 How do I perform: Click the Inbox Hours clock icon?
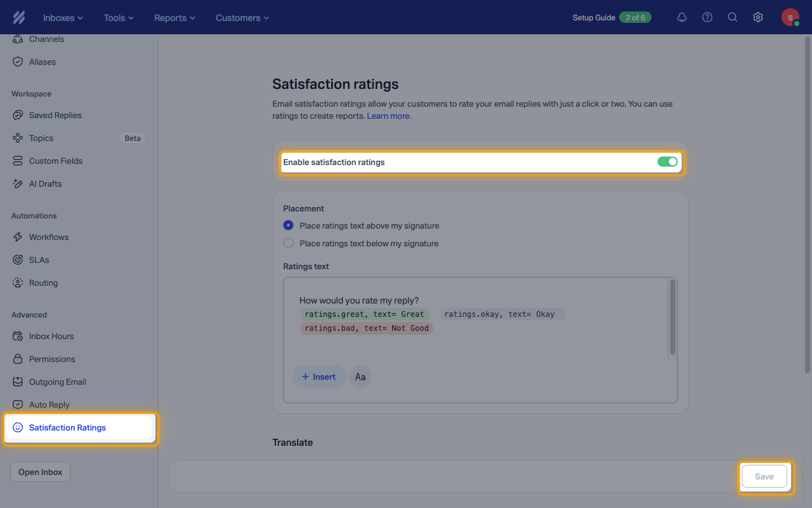[x=18, y=336]
